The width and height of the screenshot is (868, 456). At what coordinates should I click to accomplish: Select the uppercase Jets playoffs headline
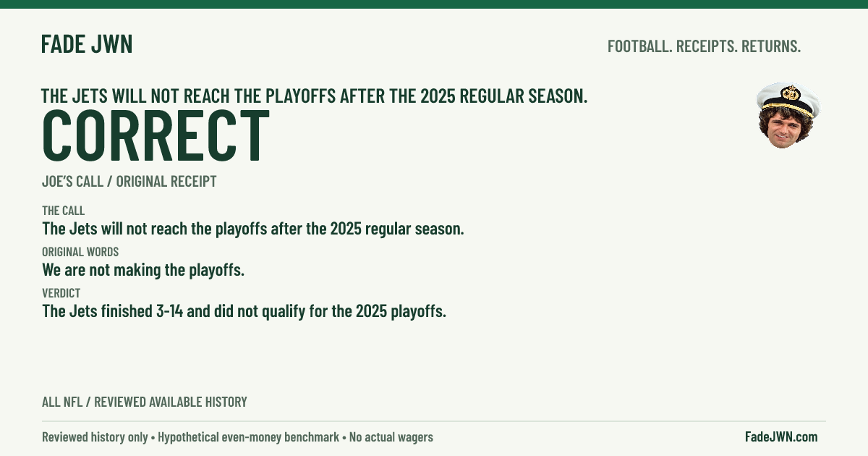314,96
